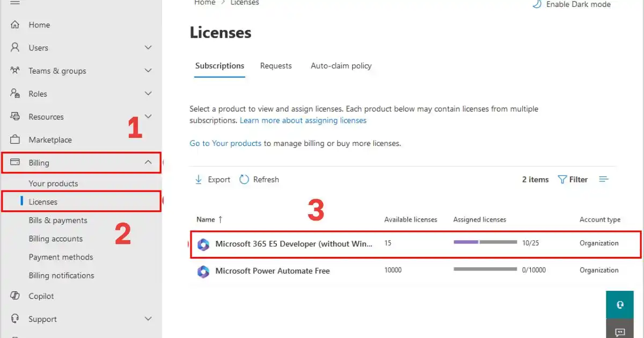This screenshot has width=644, height=338.
Task: Switch to the Requests tab
Action: tap(276, 66)
